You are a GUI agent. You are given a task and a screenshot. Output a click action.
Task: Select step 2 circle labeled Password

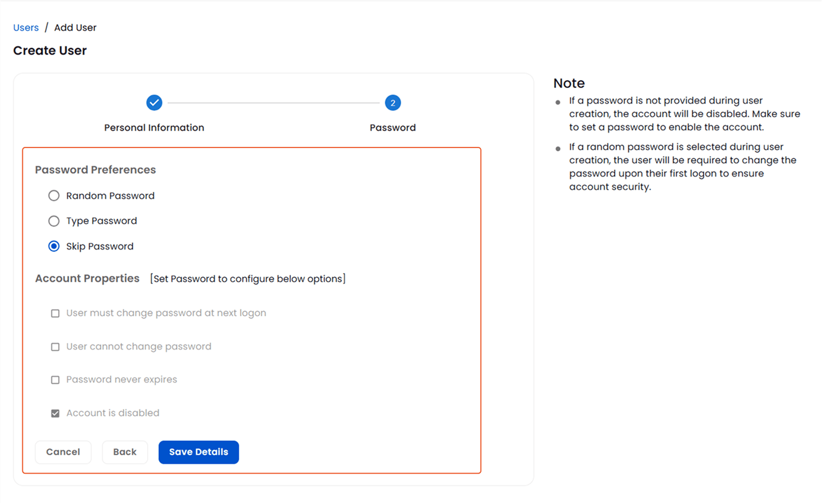[393, 102]
